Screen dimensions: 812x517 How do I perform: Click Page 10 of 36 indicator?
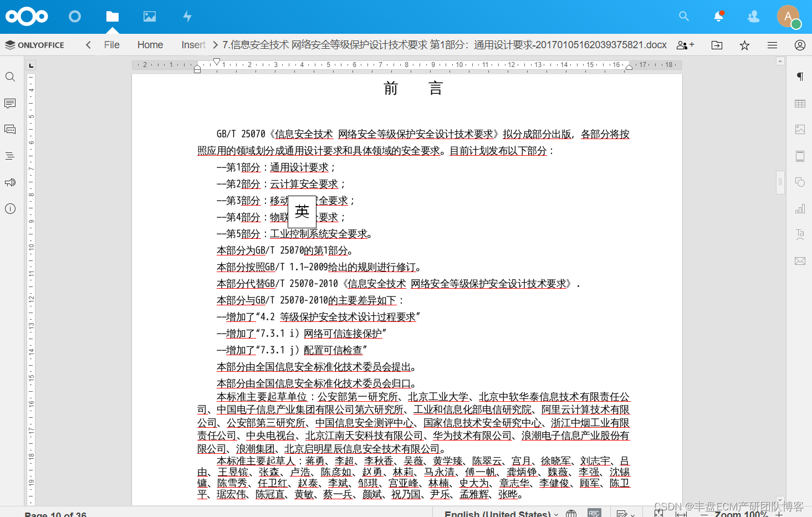55,514
